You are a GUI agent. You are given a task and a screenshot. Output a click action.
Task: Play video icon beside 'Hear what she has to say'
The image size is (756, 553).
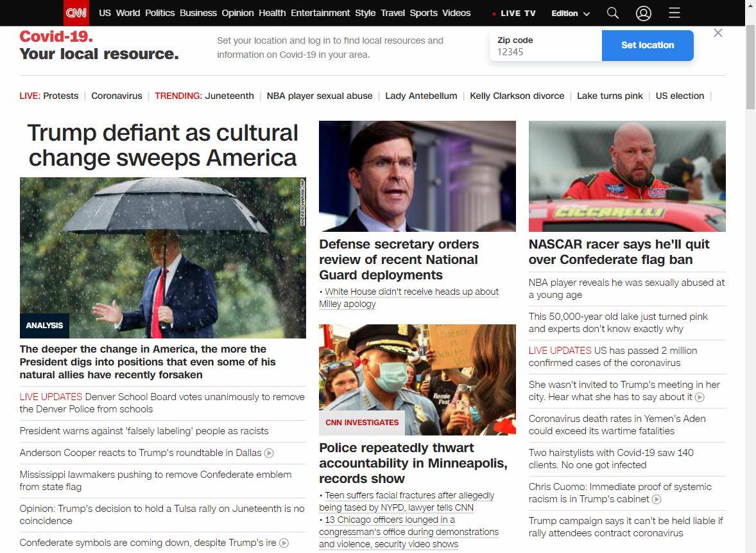(x=699, y=397)
